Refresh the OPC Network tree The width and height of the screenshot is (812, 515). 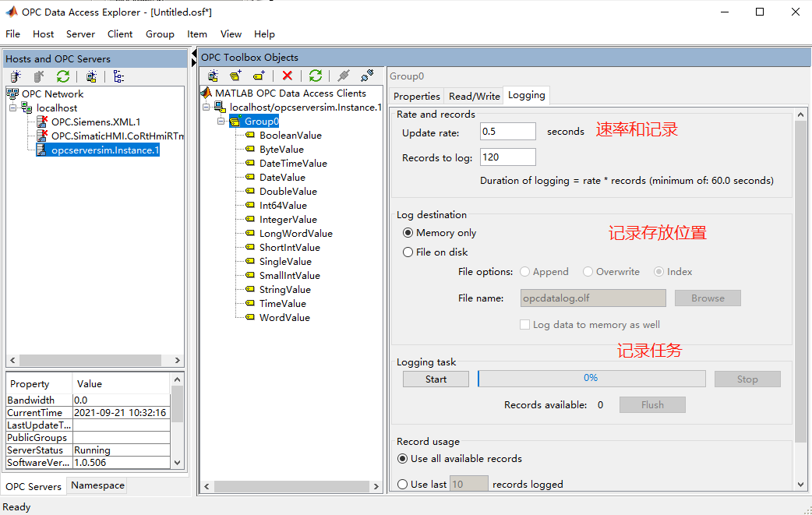click(62, 76)
